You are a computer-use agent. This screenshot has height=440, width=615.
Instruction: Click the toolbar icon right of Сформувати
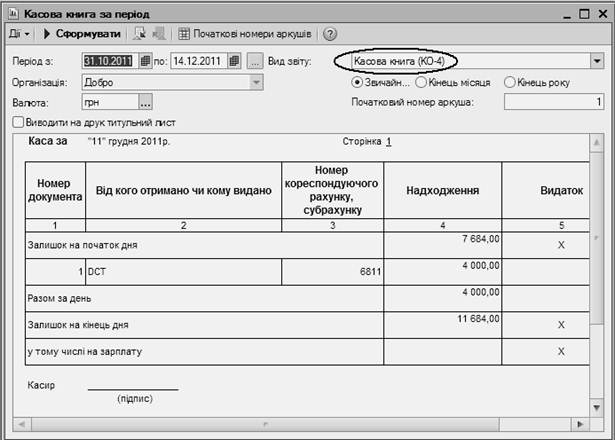139,34
